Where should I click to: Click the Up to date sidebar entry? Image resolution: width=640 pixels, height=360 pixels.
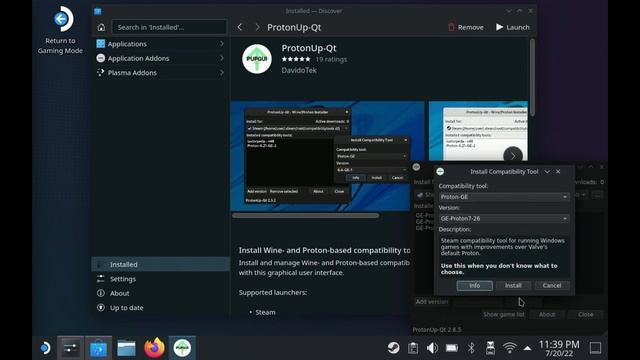(x=160, y=307)
